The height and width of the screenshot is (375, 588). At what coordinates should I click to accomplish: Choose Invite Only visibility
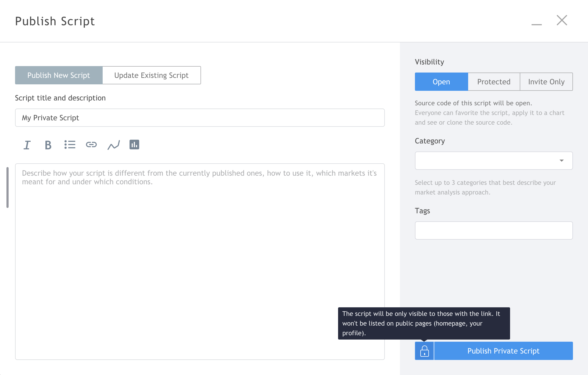pyautogui.click(x=546, y=82)
